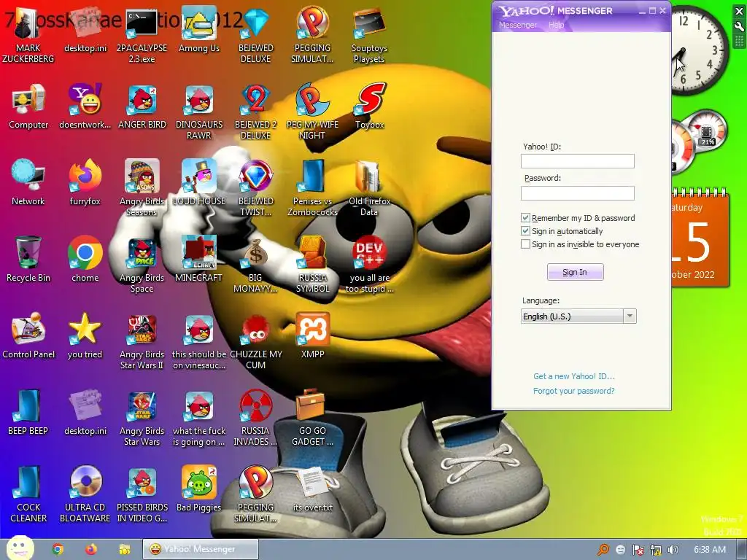The image size is (747, 560).
Task: Click the CHUZZLE desktop icon
Action: pos(256,341)
